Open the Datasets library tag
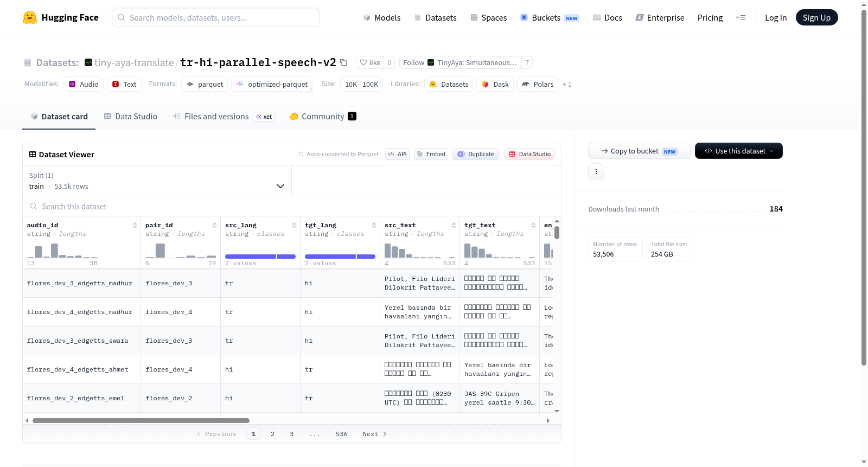 click(449, 84)
